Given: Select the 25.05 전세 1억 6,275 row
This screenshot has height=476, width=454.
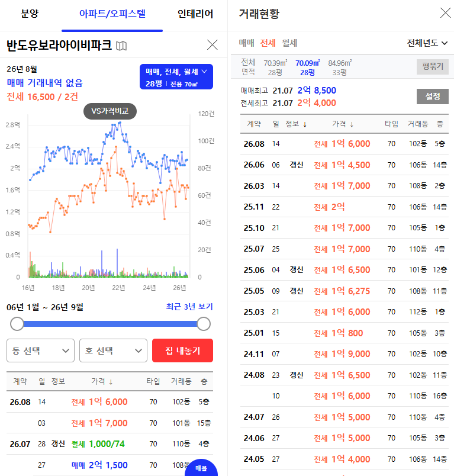Looking at the screenshot, I should [344, 291].
